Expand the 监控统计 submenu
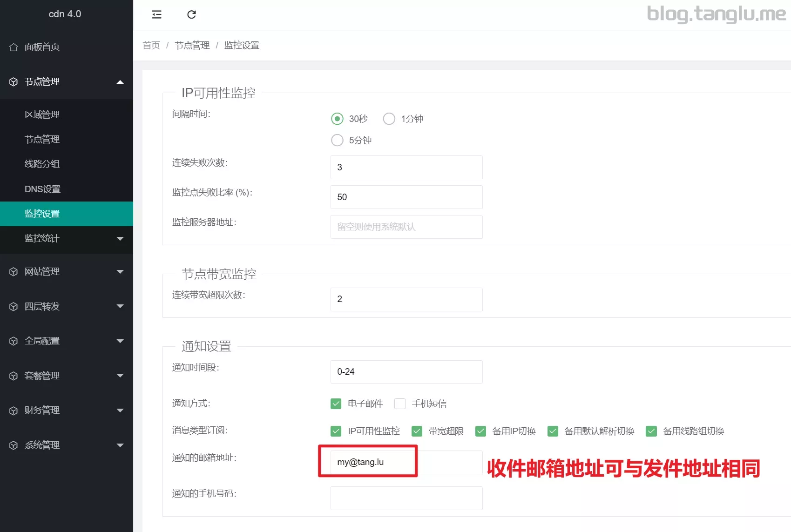The height and width of the screenshot is (532, 791). [x=120, y=239]
